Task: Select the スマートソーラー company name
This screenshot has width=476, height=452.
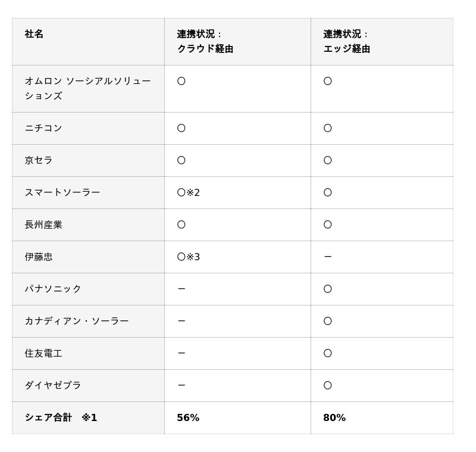Action: pos(62,192)
